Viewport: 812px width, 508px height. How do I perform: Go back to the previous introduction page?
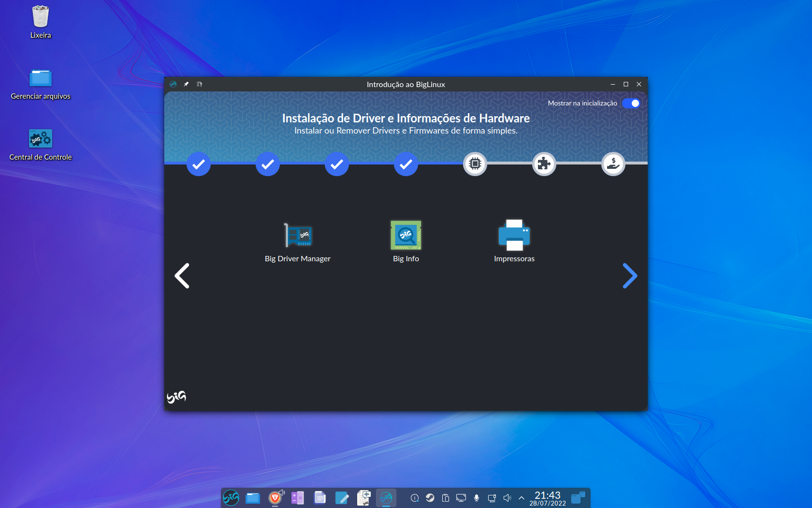click(182, 276)
